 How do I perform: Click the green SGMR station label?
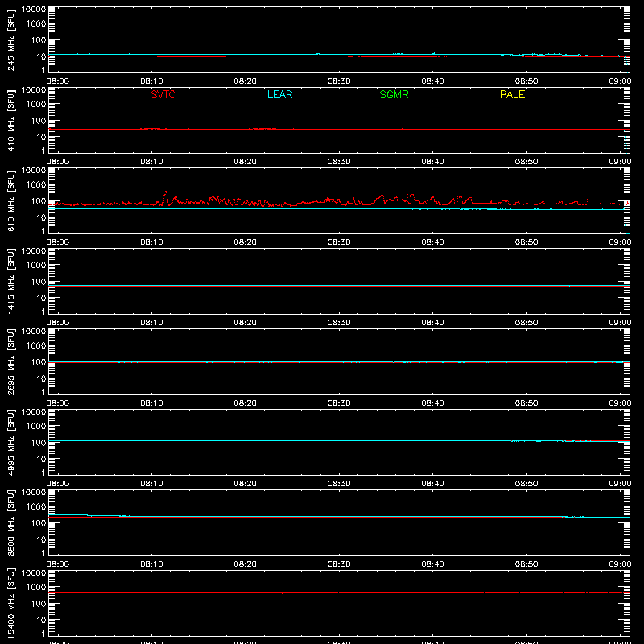pyautogui.click(x=394, y=94)
